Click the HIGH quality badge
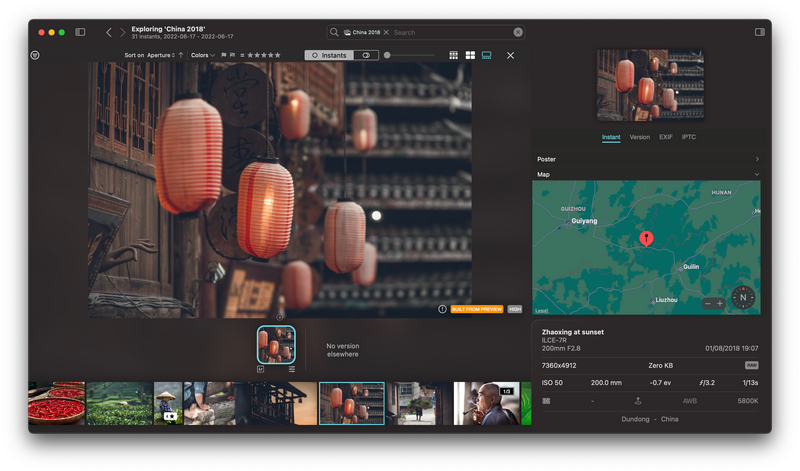800x471 pixels. (x=515, y=309)
